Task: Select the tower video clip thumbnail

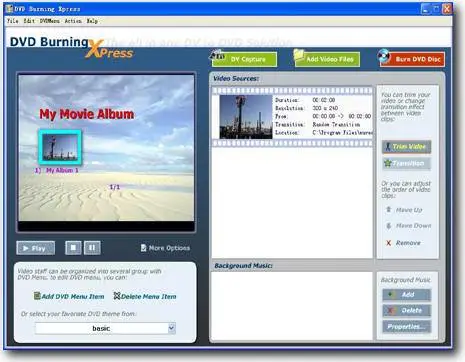Action: pyautogui.click(x=246, y=117)
